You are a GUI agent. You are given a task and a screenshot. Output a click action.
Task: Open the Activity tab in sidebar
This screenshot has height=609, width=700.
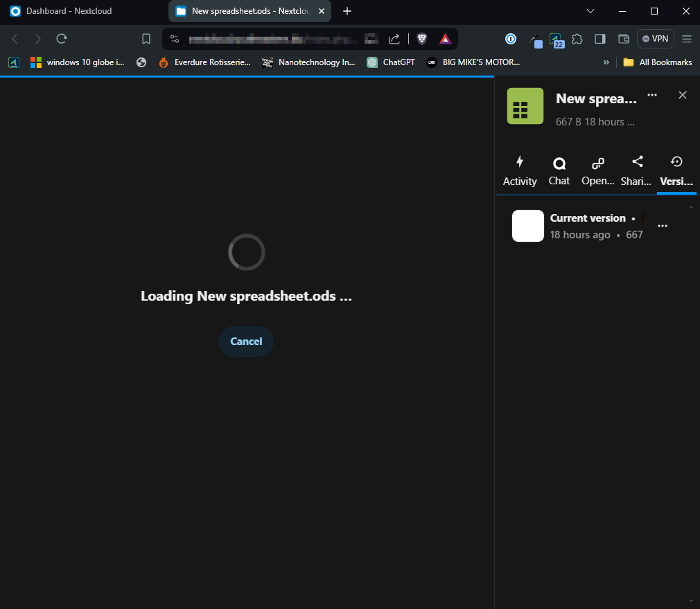(520, 171)
